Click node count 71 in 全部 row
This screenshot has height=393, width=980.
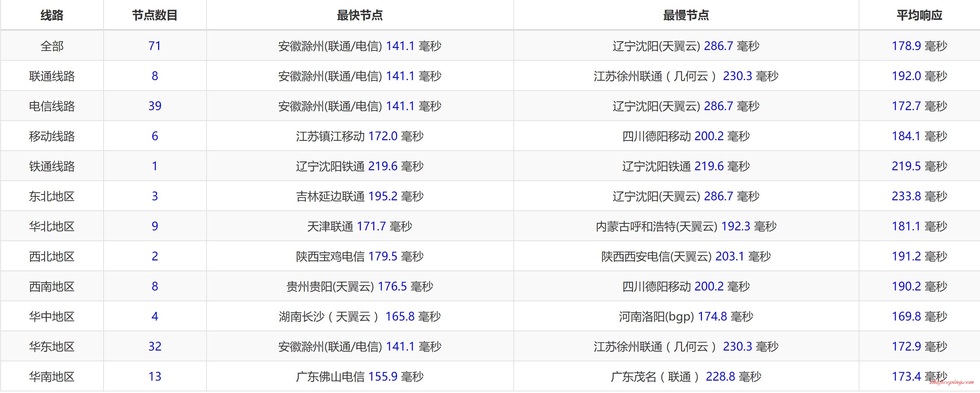tap(155, 46)
